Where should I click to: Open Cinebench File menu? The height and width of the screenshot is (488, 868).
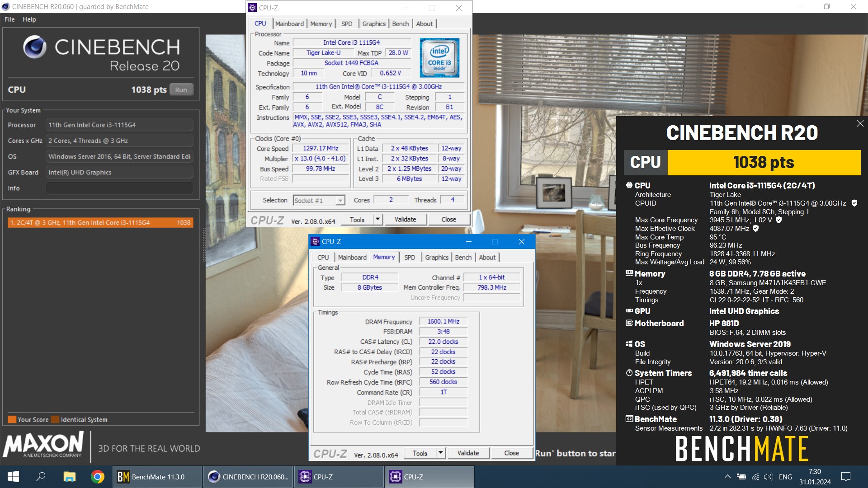9,19
